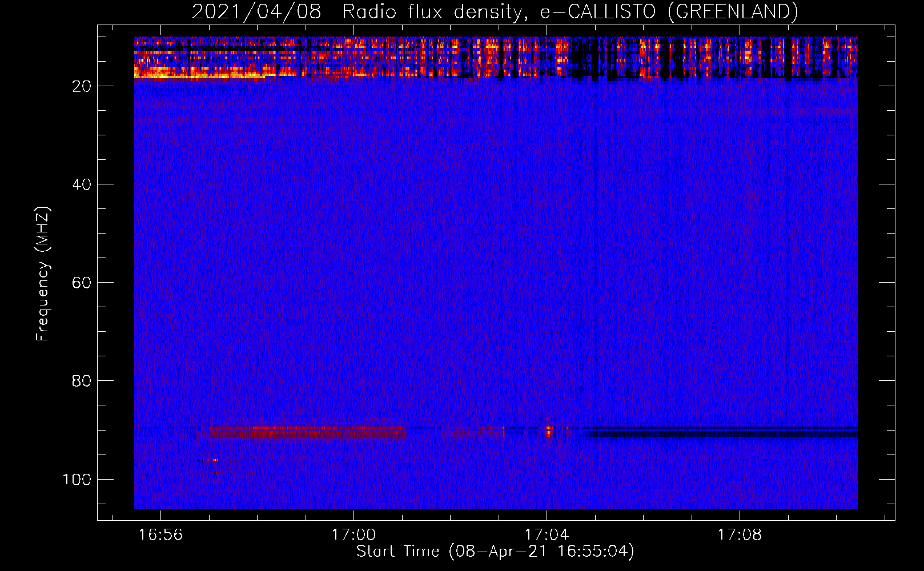This screenshot has width=924, height=571.
Task: Click the 'Start Time (08-Apr-21 16:55:04)' label
Action: point(495,552)
